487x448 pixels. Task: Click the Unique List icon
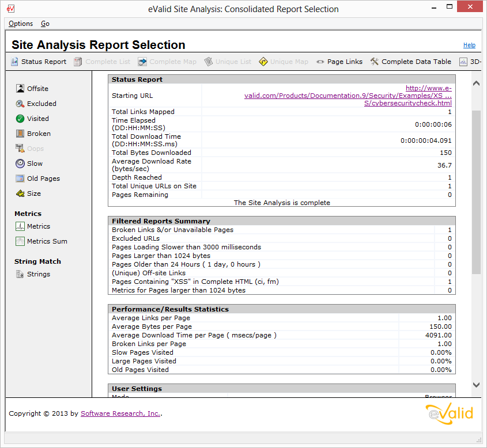pyautogui.click(x=209, y=62)
